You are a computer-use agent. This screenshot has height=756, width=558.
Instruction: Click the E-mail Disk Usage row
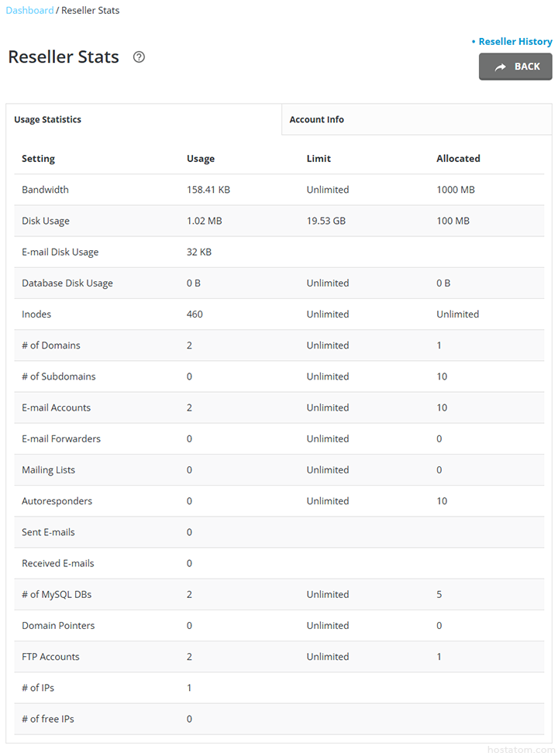(60, 253)
